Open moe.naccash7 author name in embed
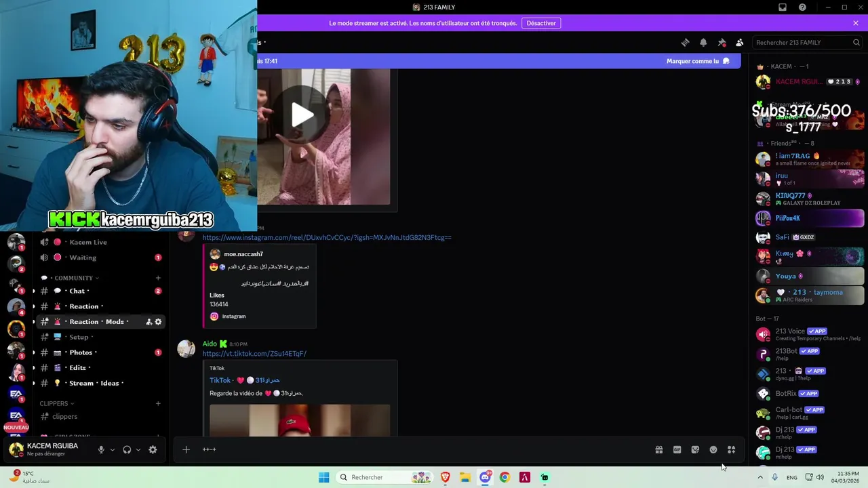The image size is (868, 488). 243,254
